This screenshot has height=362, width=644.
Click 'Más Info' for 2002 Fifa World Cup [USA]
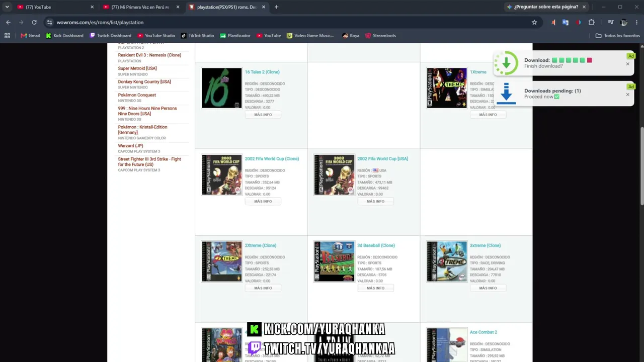[375, 202]
